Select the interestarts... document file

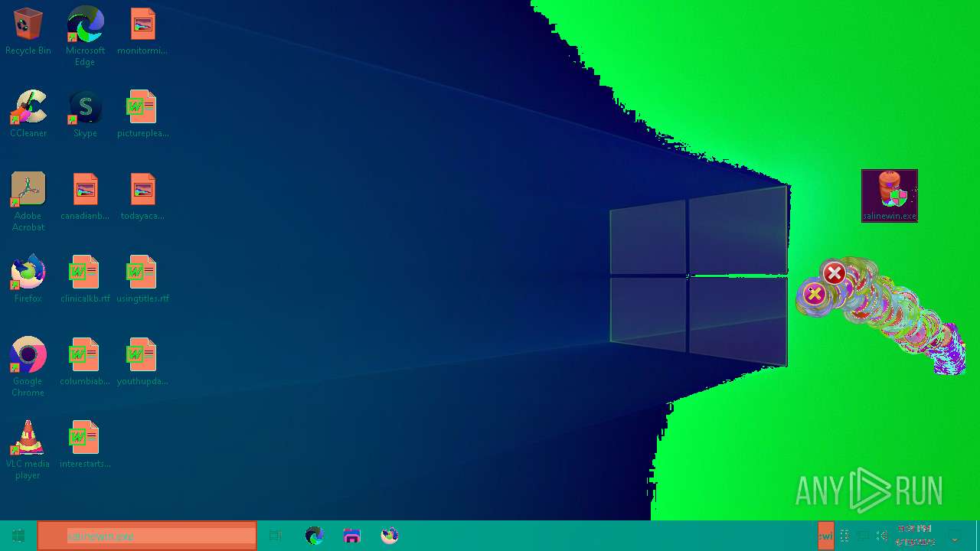pyautogui.click(x=85, y=445)
